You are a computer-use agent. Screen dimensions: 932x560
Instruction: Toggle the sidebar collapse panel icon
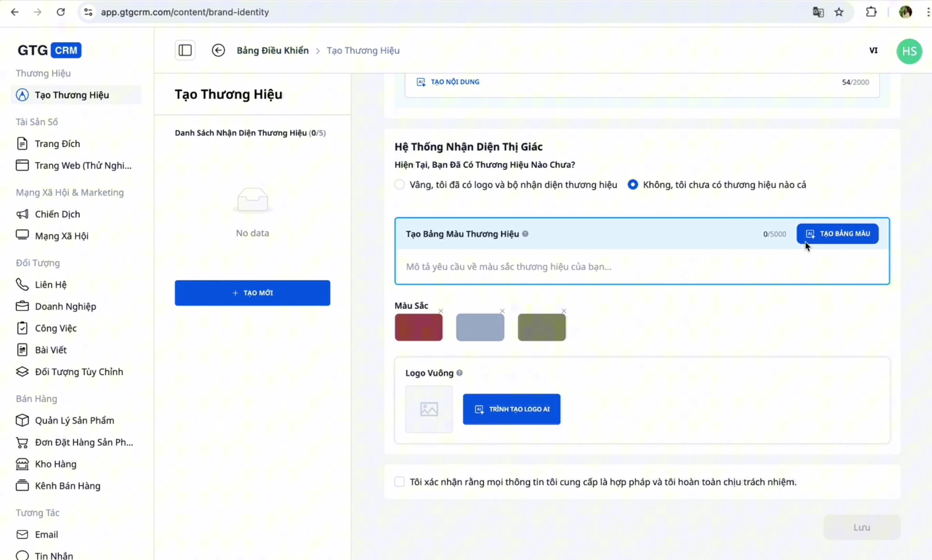click(185, 50)
